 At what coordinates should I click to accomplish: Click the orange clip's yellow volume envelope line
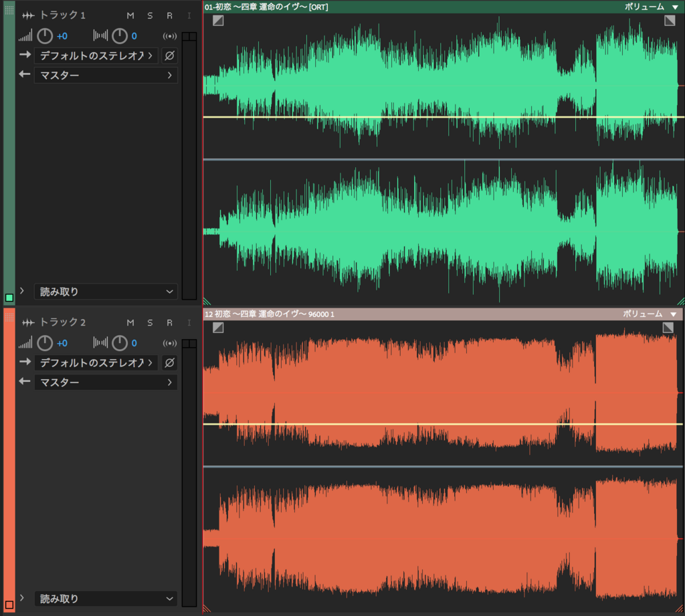(444, 424)
